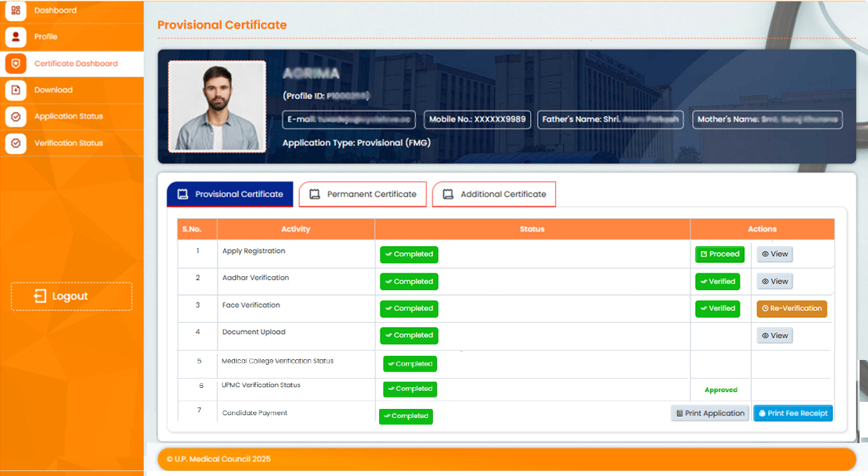The width and height of the screenshot is (868, 476).
Task: Click the Logout button
Action: (x=71, y=296)
